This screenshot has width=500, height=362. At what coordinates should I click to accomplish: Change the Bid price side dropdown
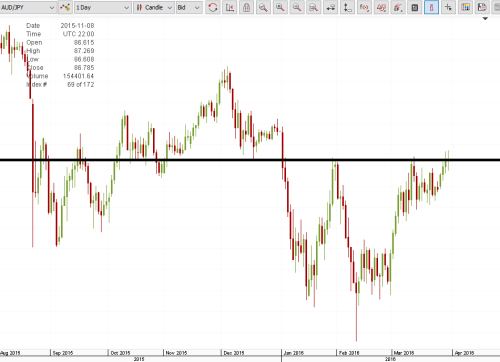(189, 7)
